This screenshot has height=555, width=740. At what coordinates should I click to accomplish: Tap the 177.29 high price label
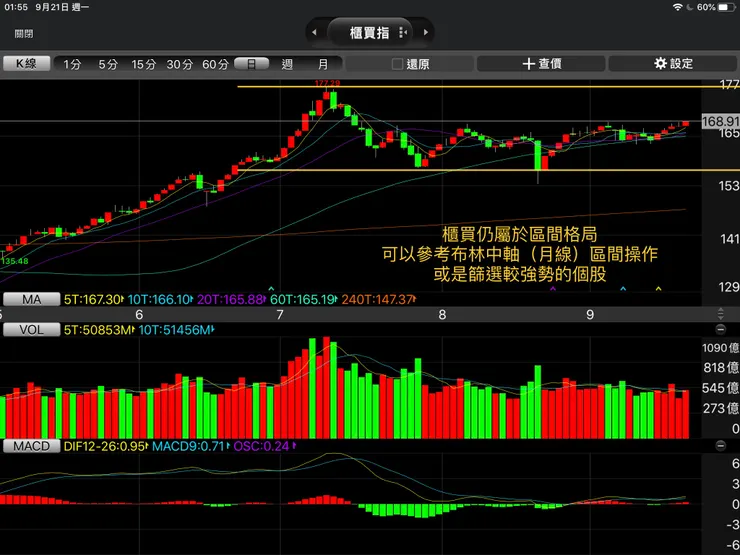(x=327, y=83)
